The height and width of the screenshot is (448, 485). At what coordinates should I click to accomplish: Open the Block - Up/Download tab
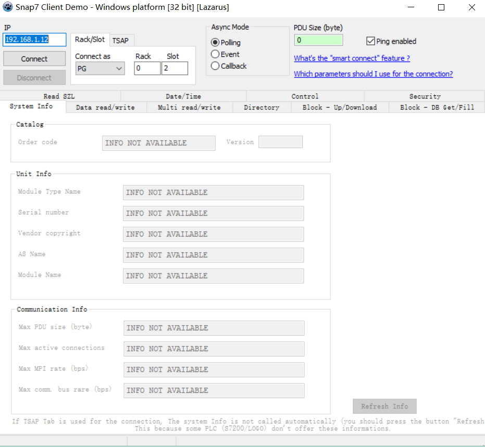tap(340, 107)
